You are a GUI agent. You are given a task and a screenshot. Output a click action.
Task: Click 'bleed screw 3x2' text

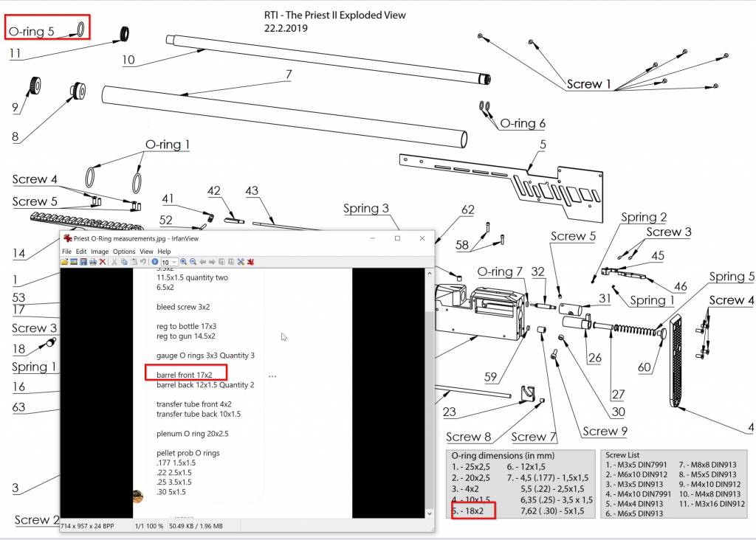tap(183, 307)
